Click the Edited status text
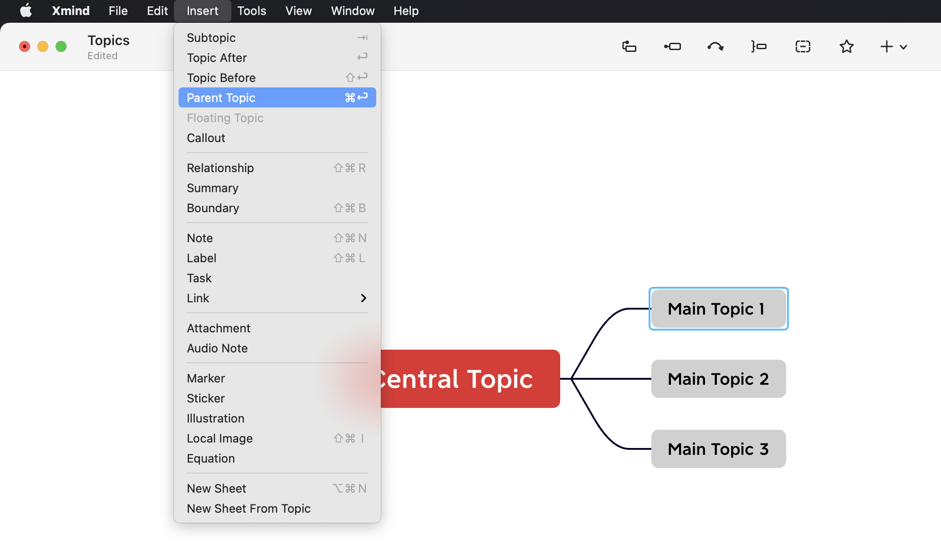Viewport: 941px width, 560px height. pos(102,56)
